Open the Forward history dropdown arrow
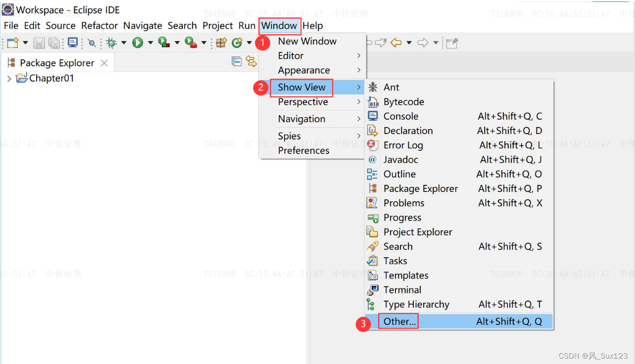Viewport: 635px width, 364px height. pos(436,43)
